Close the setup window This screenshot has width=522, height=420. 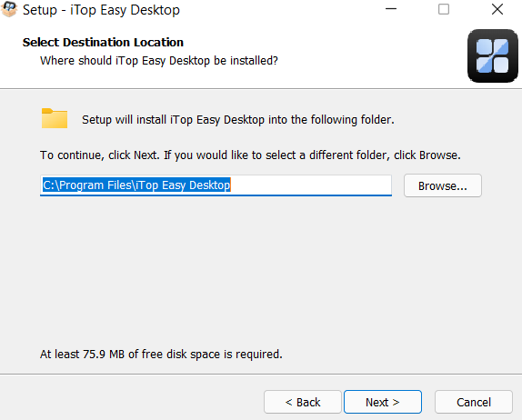(497, 9)
